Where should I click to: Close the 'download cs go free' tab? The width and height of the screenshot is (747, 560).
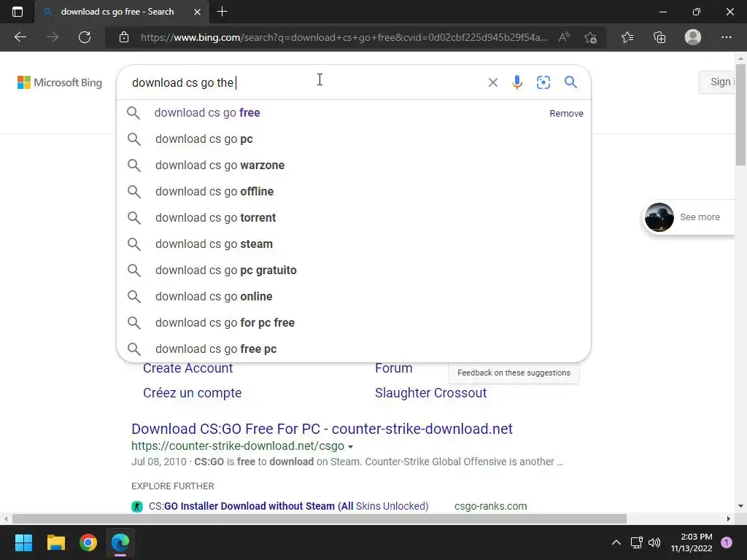[x=197, y=12]
